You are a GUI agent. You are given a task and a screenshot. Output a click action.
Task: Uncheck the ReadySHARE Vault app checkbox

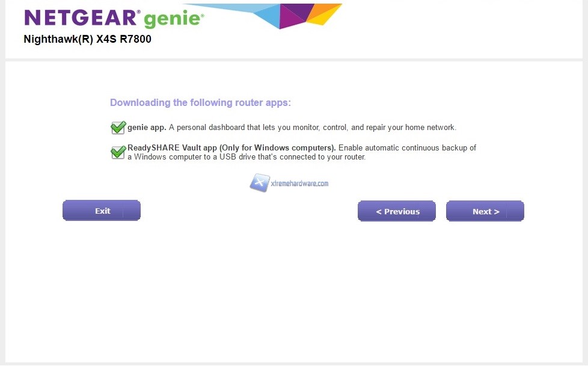point(118,152)
